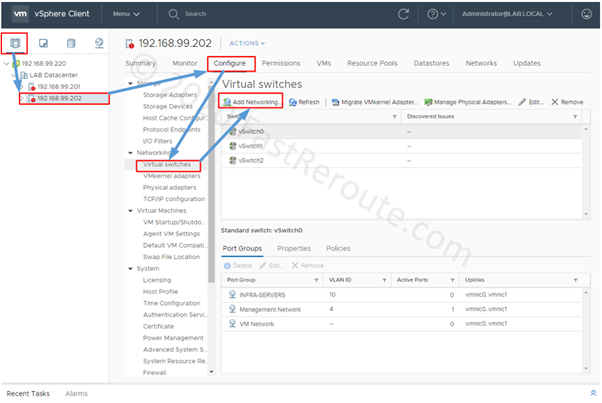Open filter on Discovered Issues column

(575, 117)
